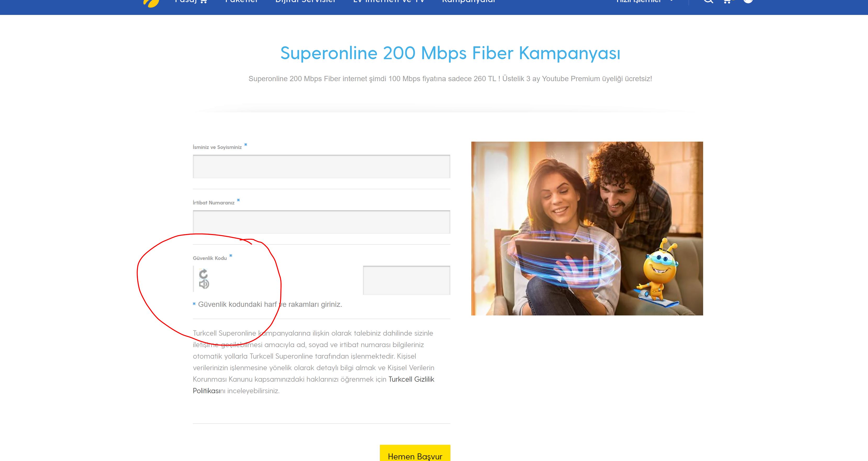Open the Paketler menu

tap(241, 1)
